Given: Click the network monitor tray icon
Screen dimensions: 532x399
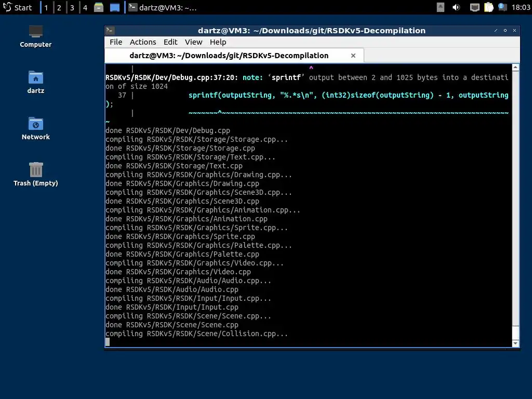Looking at the screenshot, I should 475,7.
